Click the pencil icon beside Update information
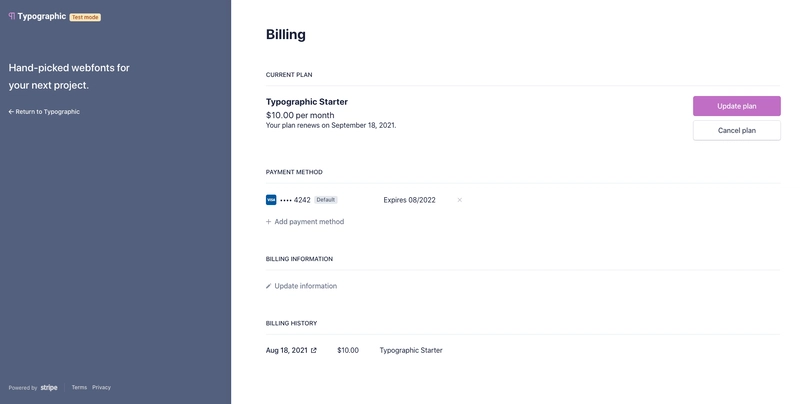 click(x=268, y=286)
